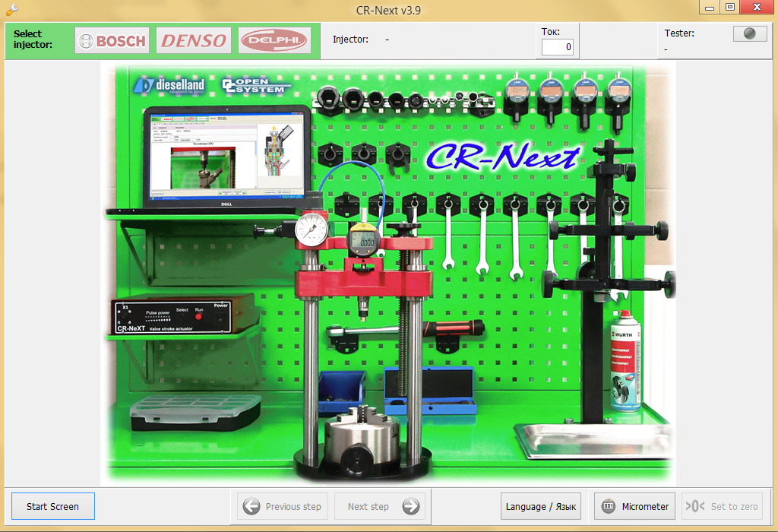Screen dimensions: 778x532
Task: Open the Micrometer window
Action: (634, 506)
